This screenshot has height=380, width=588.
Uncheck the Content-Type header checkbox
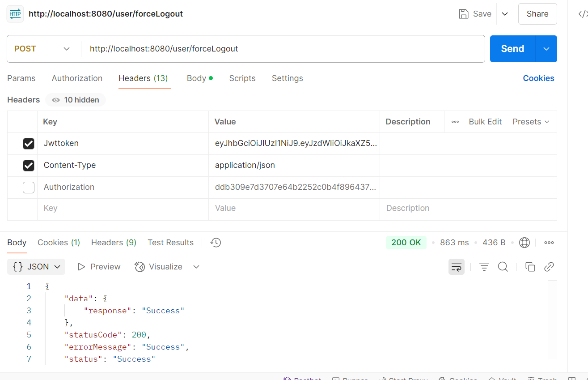point(29,166)
